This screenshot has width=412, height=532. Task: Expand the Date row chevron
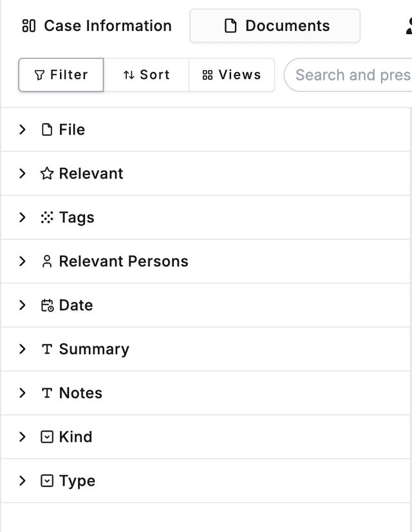click(x=23, y=305)
